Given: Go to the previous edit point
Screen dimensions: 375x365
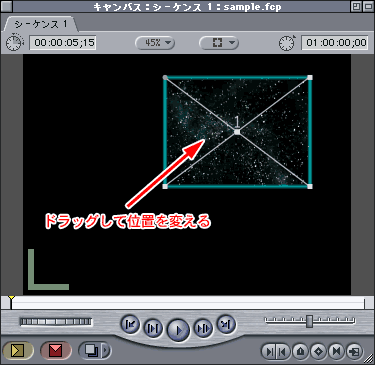Looking at the screenshot, I should pyautogui.click(x=130, y=324).
